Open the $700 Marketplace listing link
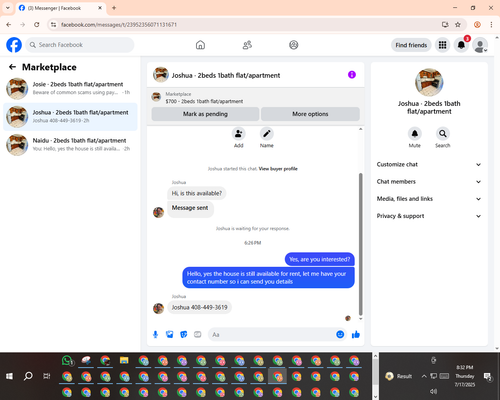Screen dimensions: 500x400 click(x=204, y=101)
